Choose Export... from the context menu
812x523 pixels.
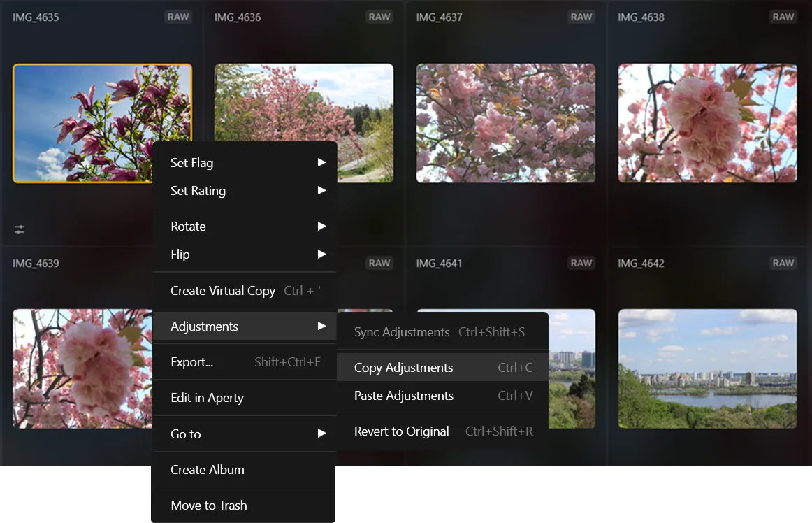click(245, 362)
